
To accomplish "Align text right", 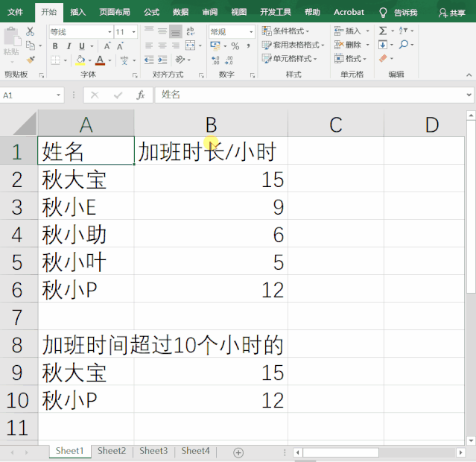I will [176, 45].
